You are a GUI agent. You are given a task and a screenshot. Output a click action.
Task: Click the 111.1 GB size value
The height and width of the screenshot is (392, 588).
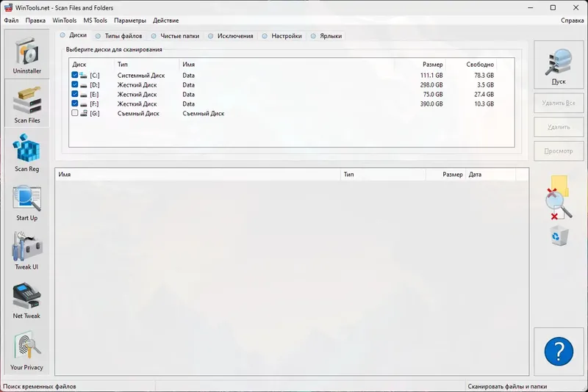click(x=431, y=76)
